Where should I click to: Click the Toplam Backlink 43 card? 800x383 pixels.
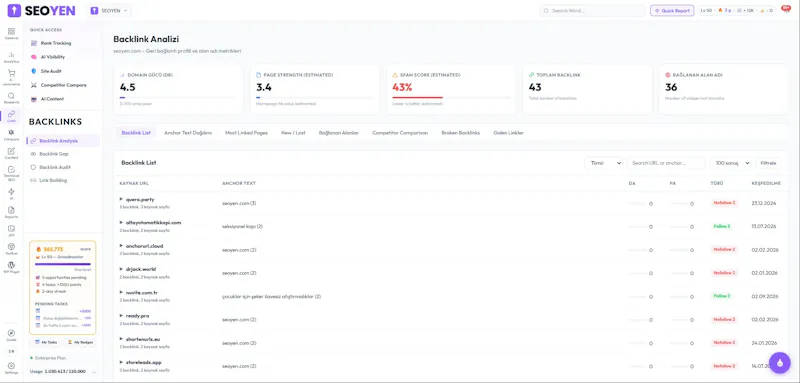(587, 89)
